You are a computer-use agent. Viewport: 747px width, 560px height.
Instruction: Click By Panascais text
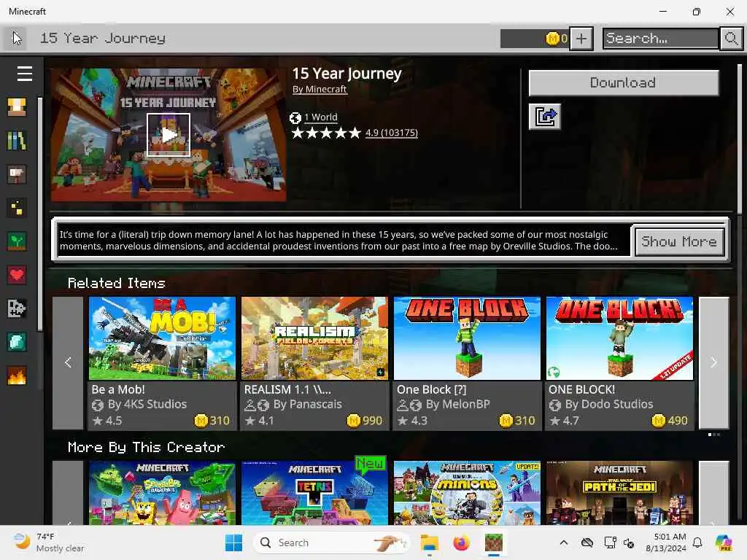[307, 404]
